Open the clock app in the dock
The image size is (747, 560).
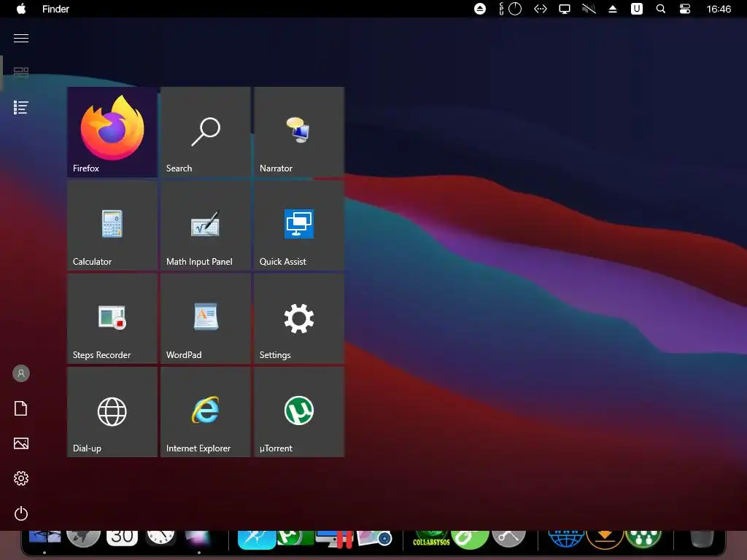(160, 537)
